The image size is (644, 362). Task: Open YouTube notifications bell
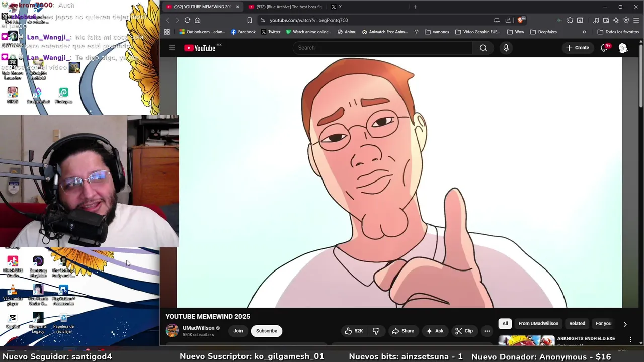point(604,48)
